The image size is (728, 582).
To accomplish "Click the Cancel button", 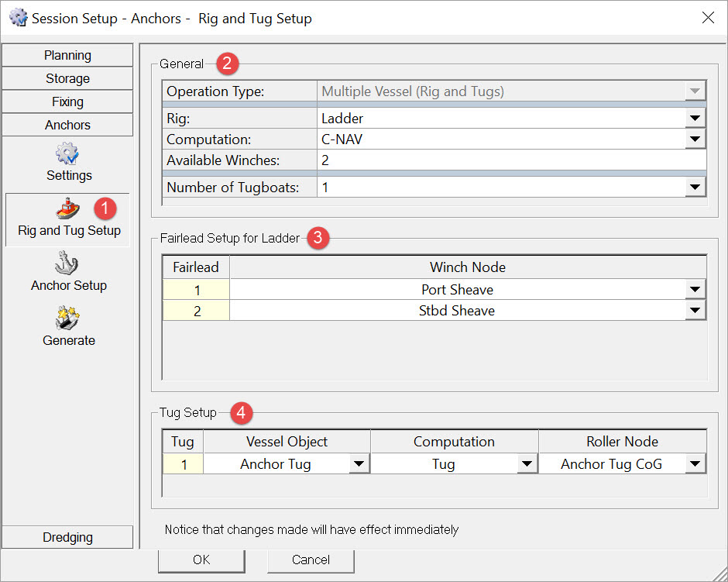I will click(311, 560).
